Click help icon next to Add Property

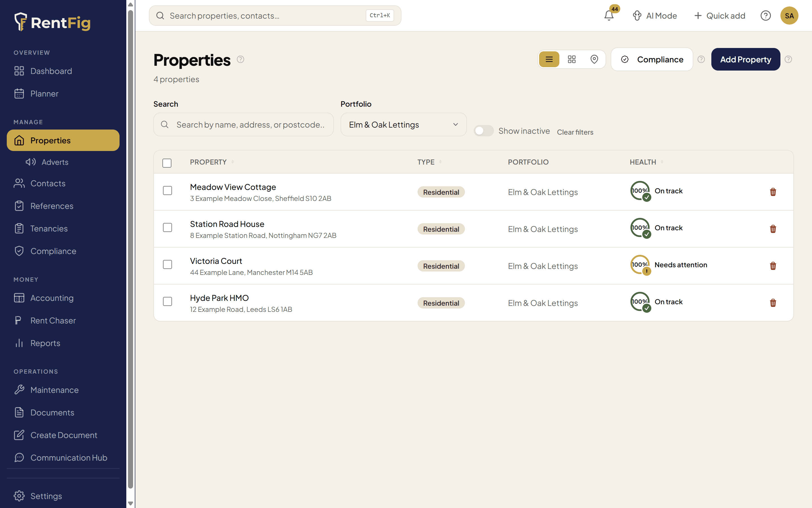click(x=788, y=60)
